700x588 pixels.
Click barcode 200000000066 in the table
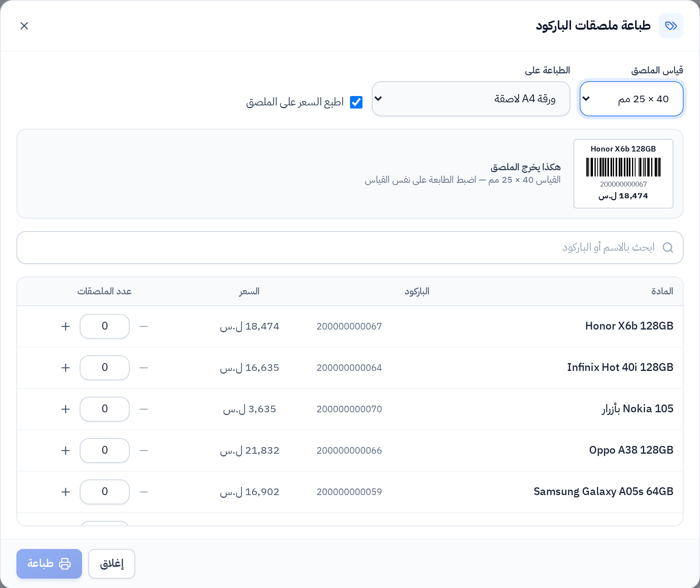(x=349, y=451)
